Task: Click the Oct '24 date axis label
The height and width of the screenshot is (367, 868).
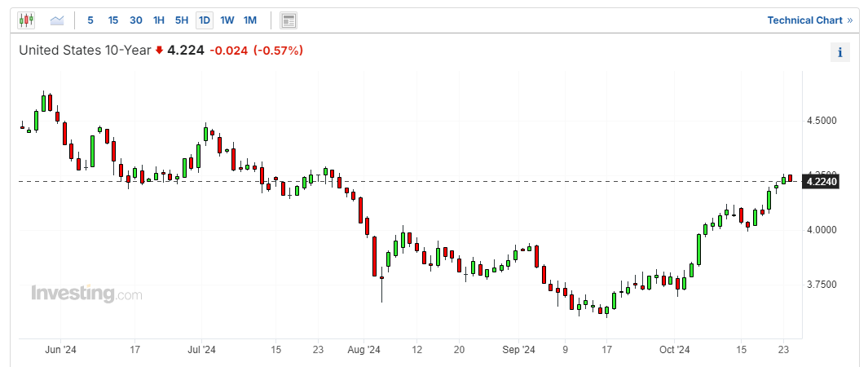Action: 674,350
